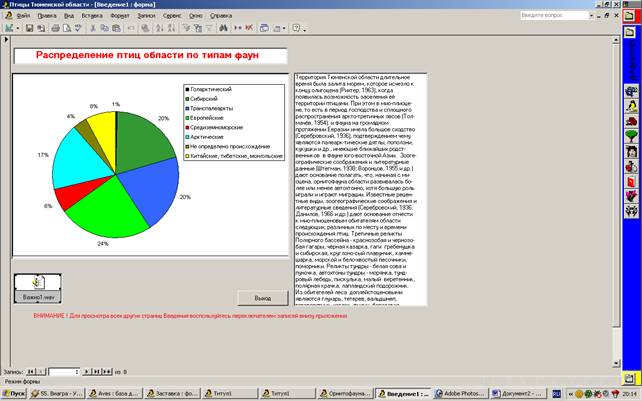This screenshot has width=642, height=401.
Task: Click the Sort Ascending toolbar icon
Action: click(x=160, y=28)
